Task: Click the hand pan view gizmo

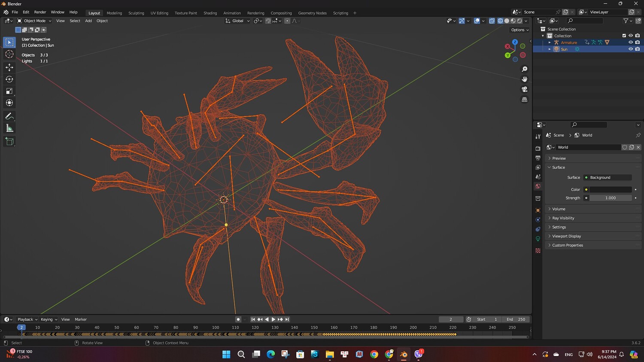Action: (x=524, y=79)
